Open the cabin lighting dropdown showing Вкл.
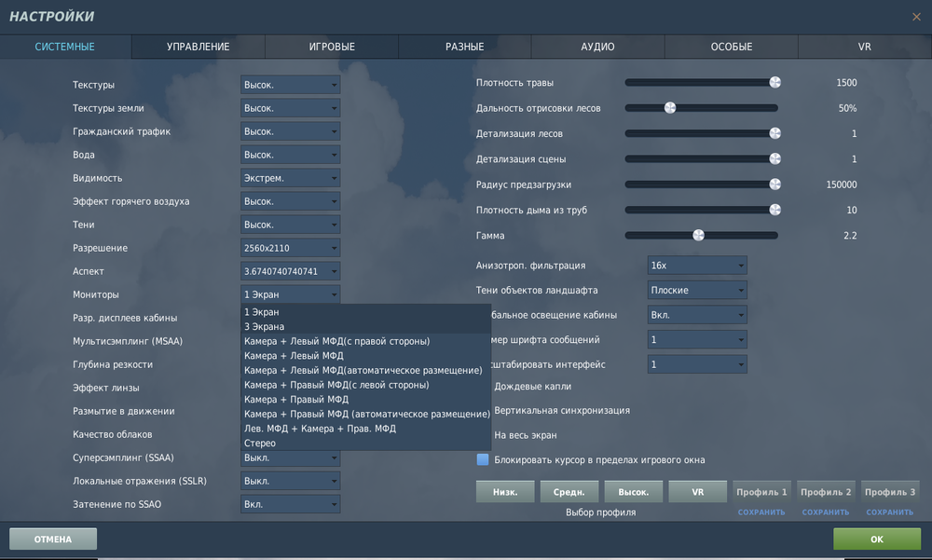The width and height of the screenshot is (932, 560). point(697,315)
